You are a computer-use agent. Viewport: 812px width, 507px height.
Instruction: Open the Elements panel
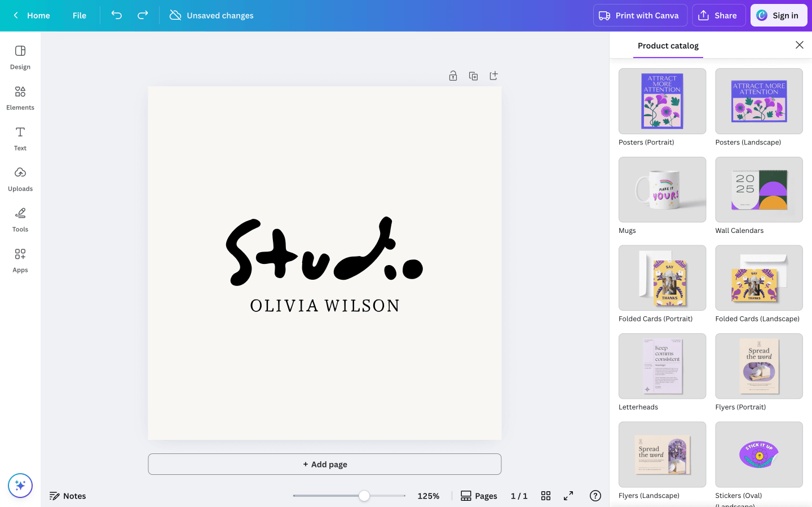(20, 97)
